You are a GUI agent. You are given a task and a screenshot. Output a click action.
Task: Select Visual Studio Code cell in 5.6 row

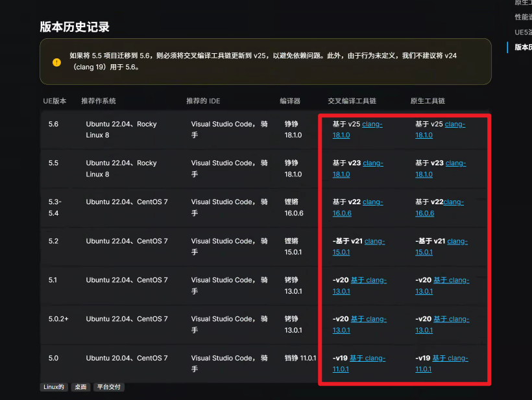[x=230, y=130]
